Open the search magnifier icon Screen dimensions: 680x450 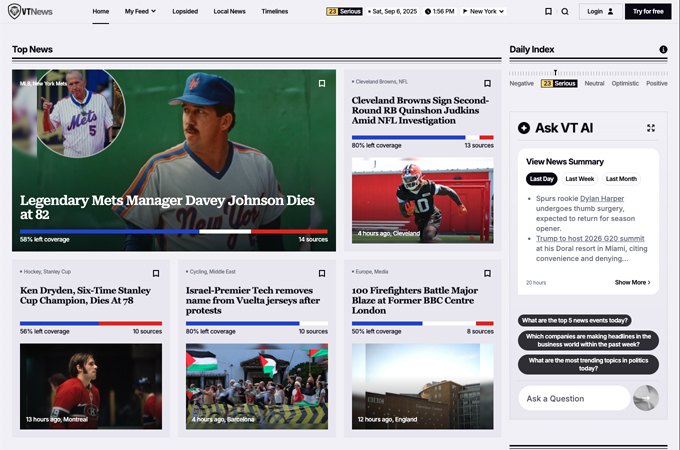pyautogui.click(x=565, y=12)
